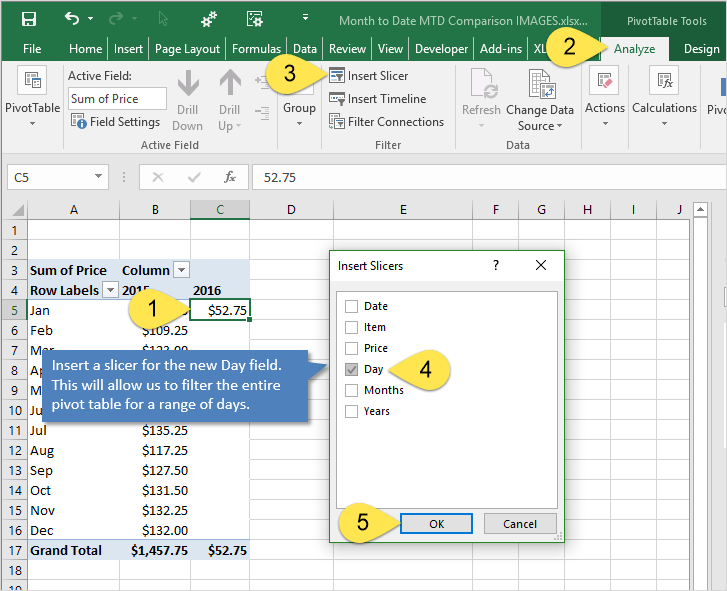This screenshot has width=727, height=591.
Task: Click Cancel in Insert Slicers dialog
Action: (519, 524)
